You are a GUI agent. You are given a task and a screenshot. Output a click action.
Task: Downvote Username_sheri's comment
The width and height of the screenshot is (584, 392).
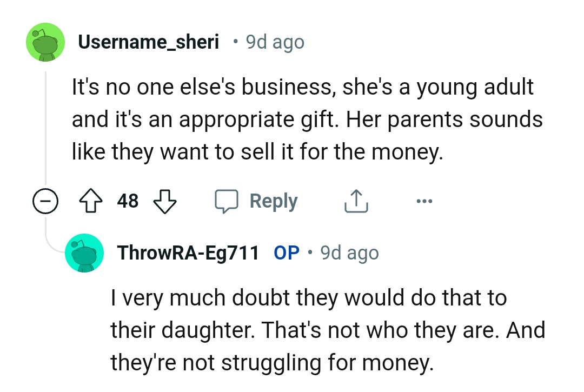click(165, 201)
